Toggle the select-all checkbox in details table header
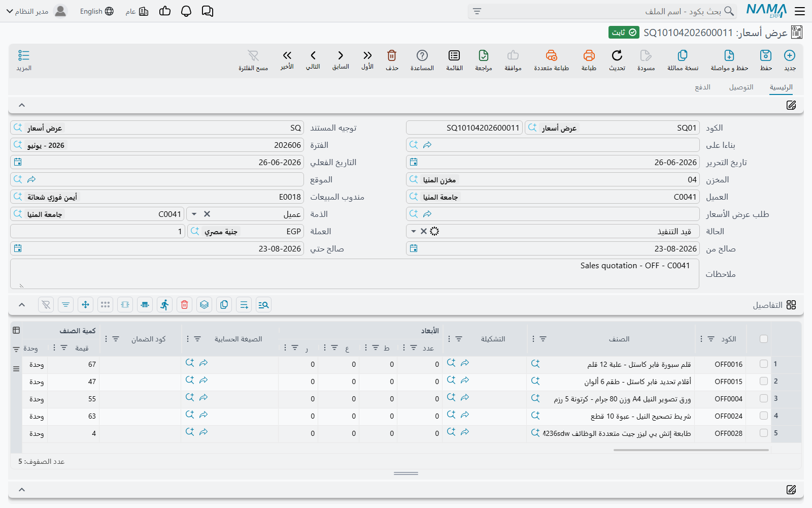812x508 pixels. click(764, 339)
